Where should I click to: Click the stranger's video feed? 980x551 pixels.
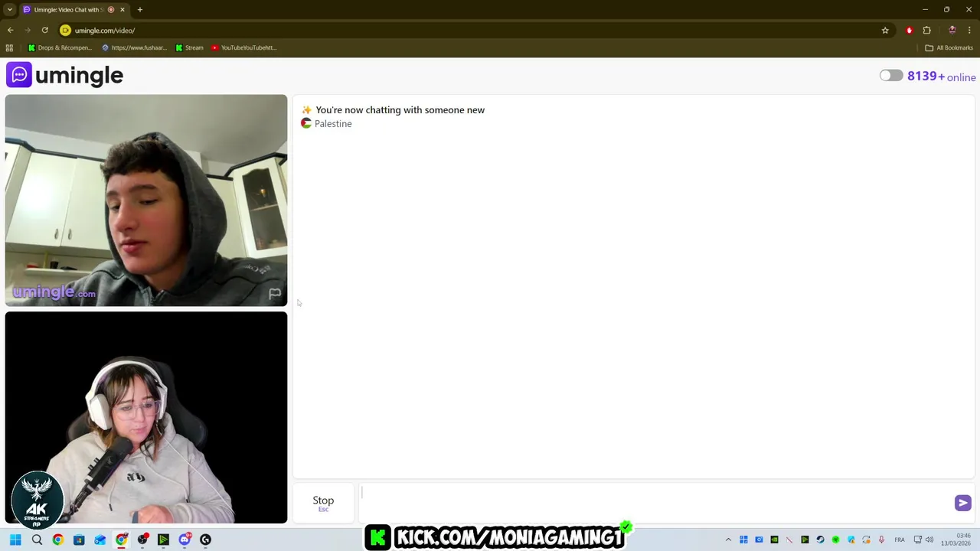tap(146, 201)
